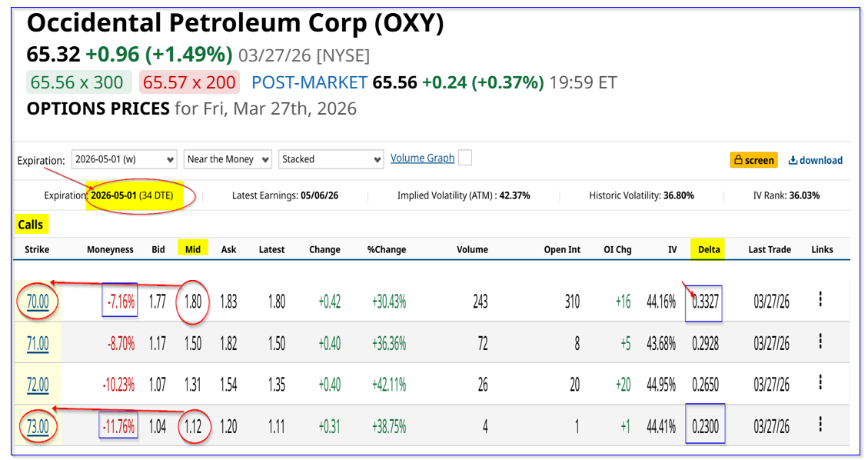Click the download icon link
This screenshot has height=460, width=868.
pyautogui.click(x=815, y=160)
